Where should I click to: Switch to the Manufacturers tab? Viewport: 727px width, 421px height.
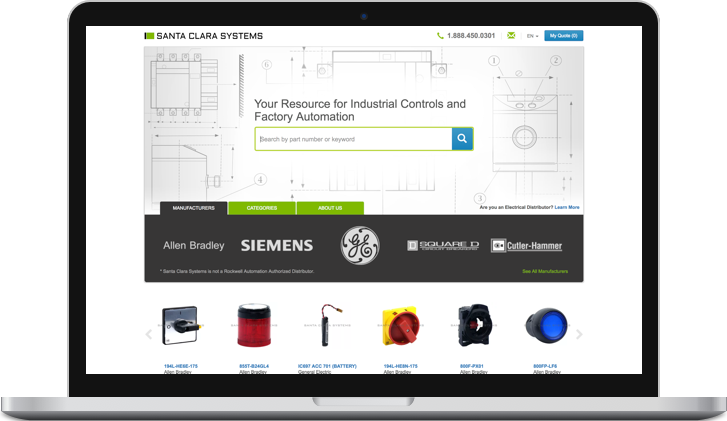194,208
